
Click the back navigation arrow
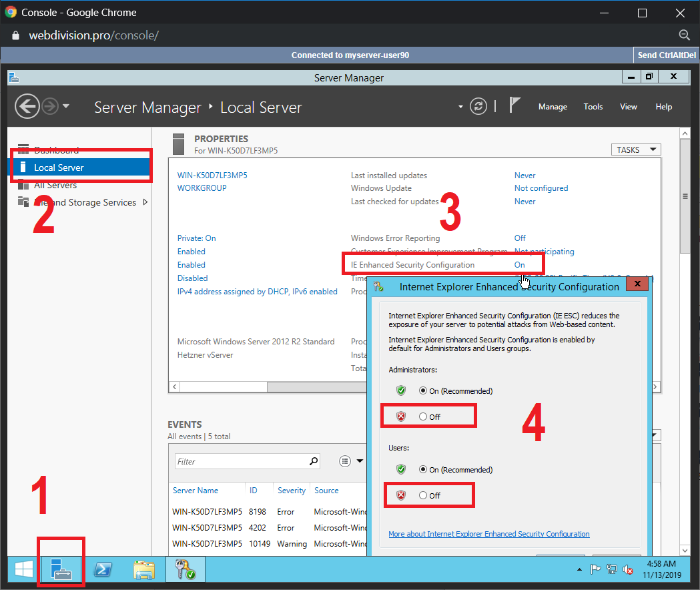click(x=27, y=107)
